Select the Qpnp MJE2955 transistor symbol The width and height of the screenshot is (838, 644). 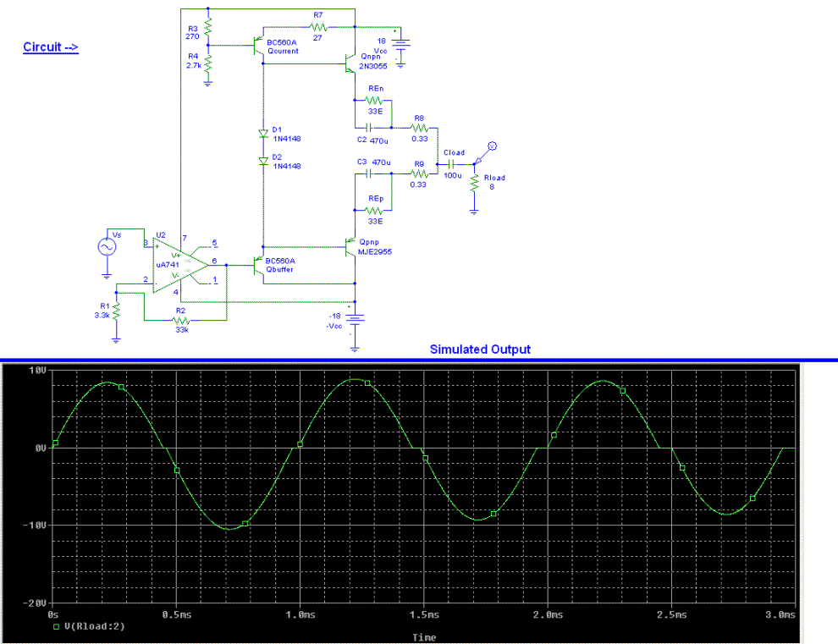tap(350, 247)
